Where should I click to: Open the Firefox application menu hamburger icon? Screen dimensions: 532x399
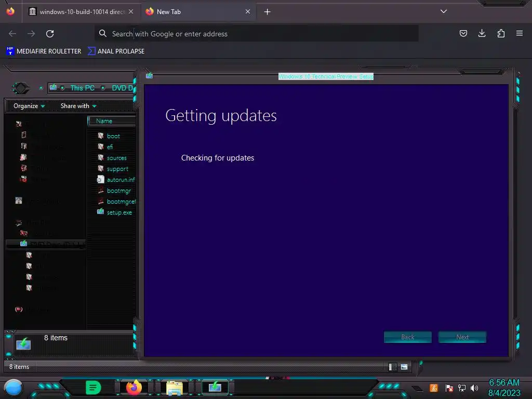(x=519, y=33)
